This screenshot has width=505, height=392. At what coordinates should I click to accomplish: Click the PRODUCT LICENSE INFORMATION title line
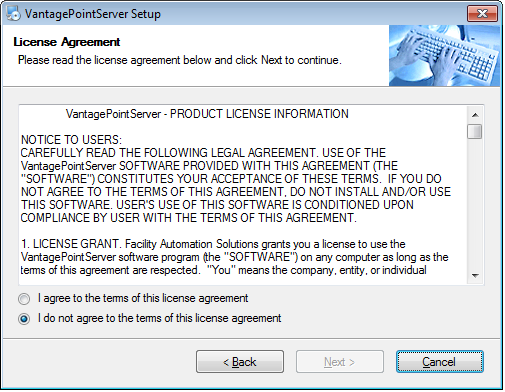[207, 114]
